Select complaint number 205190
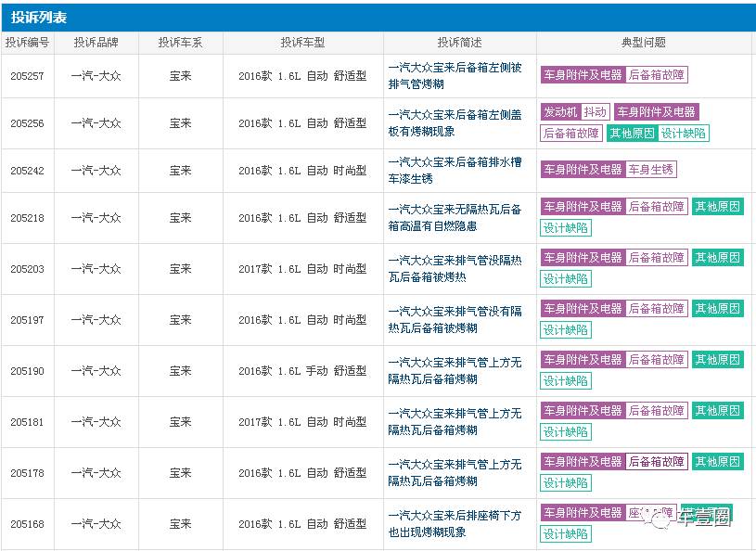Image resolution: width=756 pixels, height=551 pixels. [27, 371]
